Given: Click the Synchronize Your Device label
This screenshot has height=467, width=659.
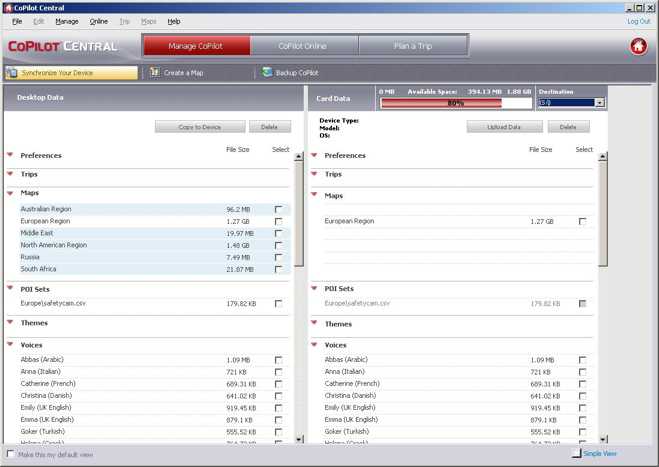Looking at the screenshot, I should pos(57,73).
